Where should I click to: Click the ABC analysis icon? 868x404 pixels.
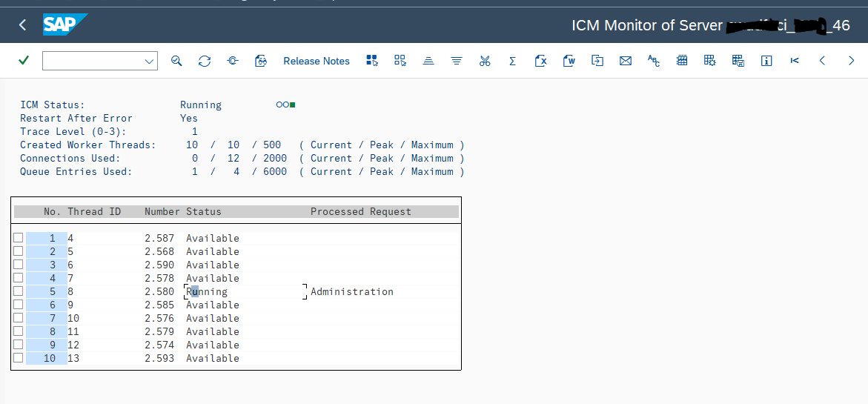[x=654, y=61]
